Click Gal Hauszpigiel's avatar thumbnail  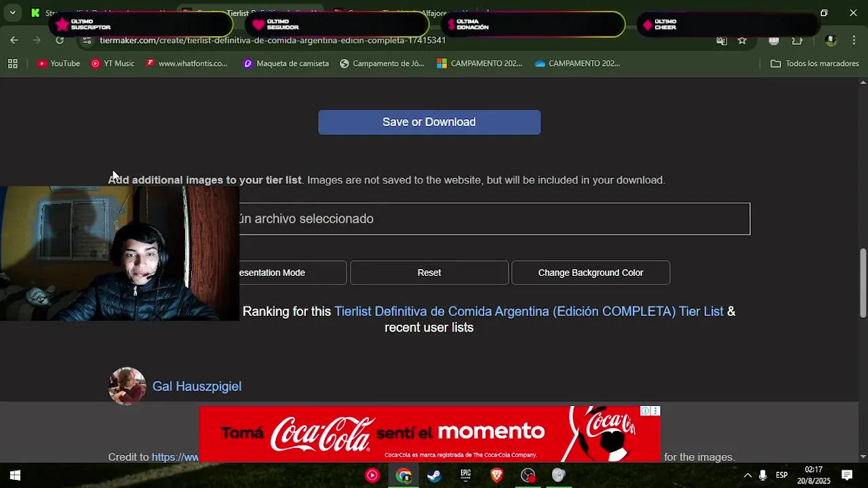coord(127,386)
